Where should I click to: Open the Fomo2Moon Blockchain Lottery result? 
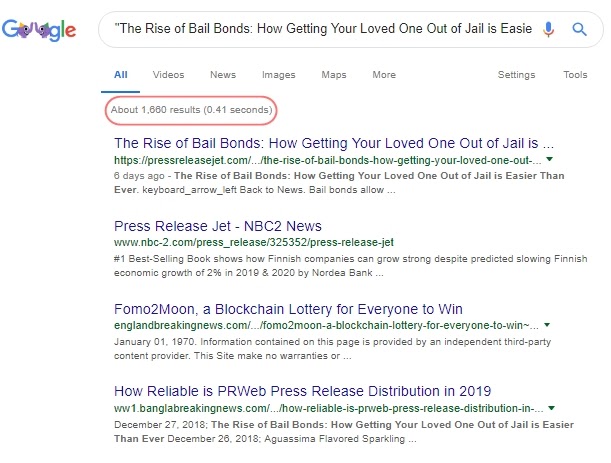(x=288, y=309)
